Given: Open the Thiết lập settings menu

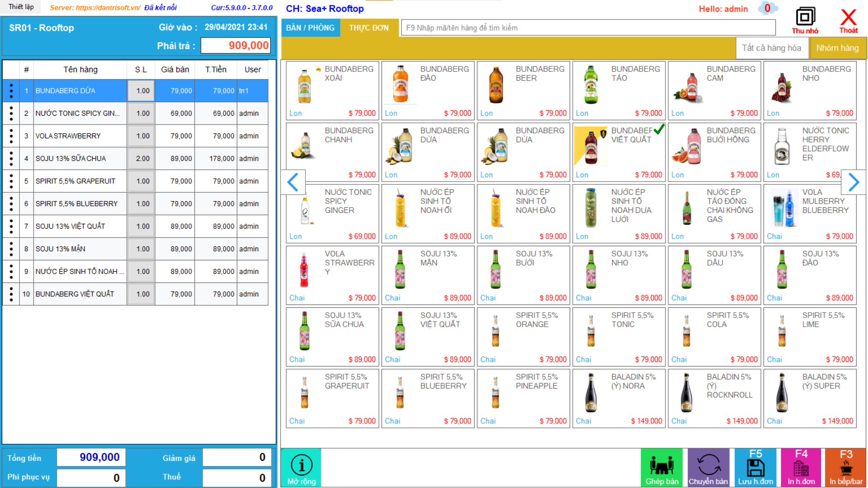Looking at the screenshot, I should click(x=21, y=7).
